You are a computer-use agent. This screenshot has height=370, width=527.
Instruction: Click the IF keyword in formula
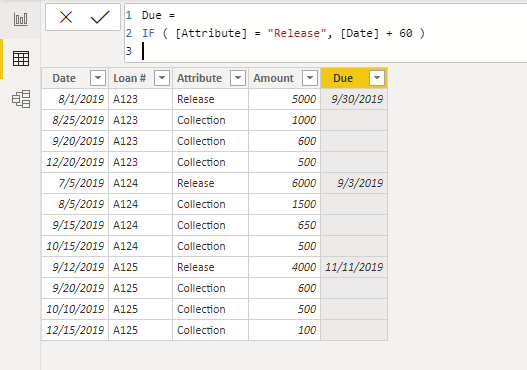click(x=148, y=33)
